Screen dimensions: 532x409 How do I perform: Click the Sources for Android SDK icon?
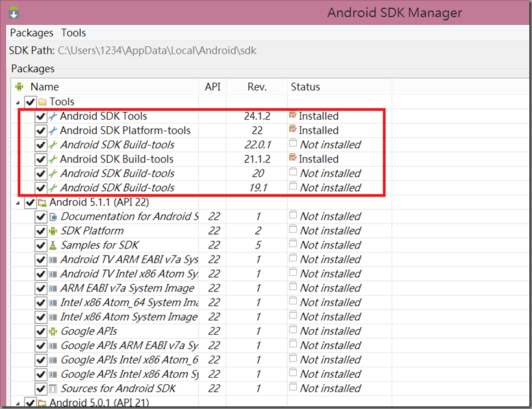click(53, 388)
